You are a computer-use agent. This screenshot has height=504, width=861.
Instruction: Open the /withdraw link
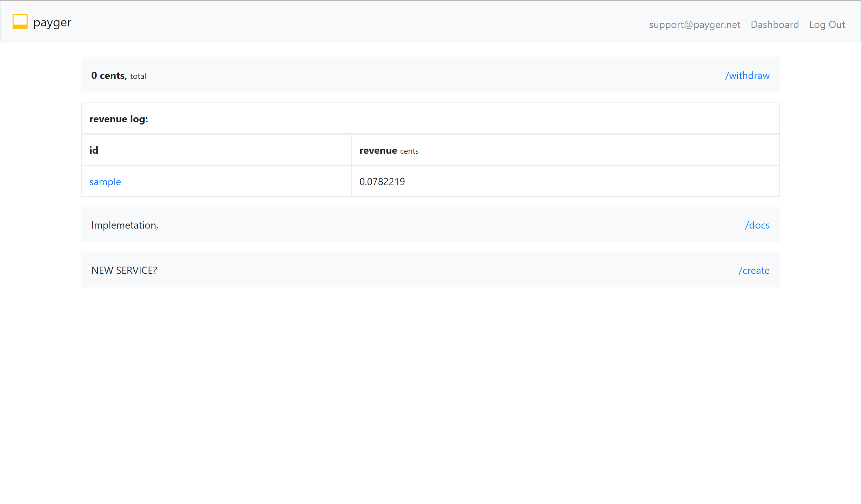[747, 75]
